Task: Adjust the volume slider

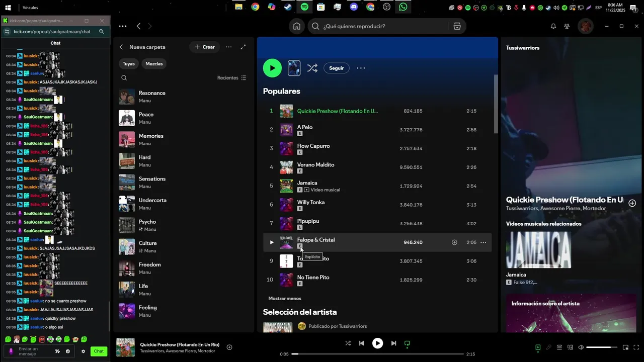Action: pyautogui.click(x=602, y=347)
